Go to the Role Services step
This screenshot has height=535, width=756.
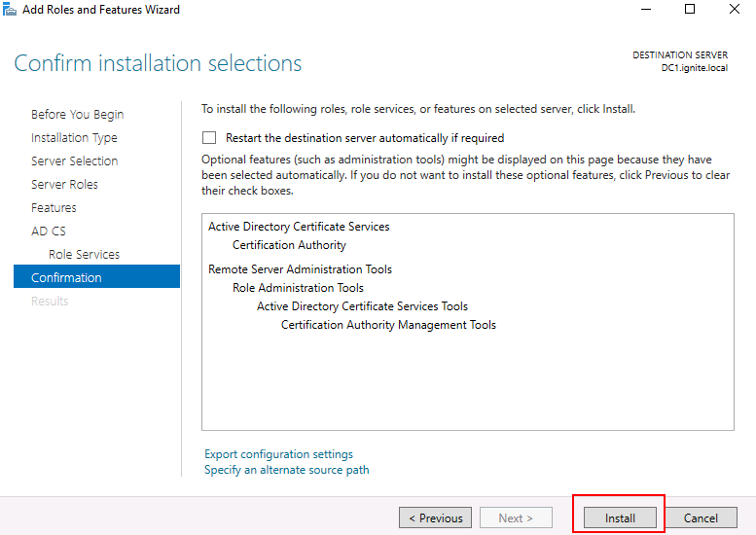84,254
